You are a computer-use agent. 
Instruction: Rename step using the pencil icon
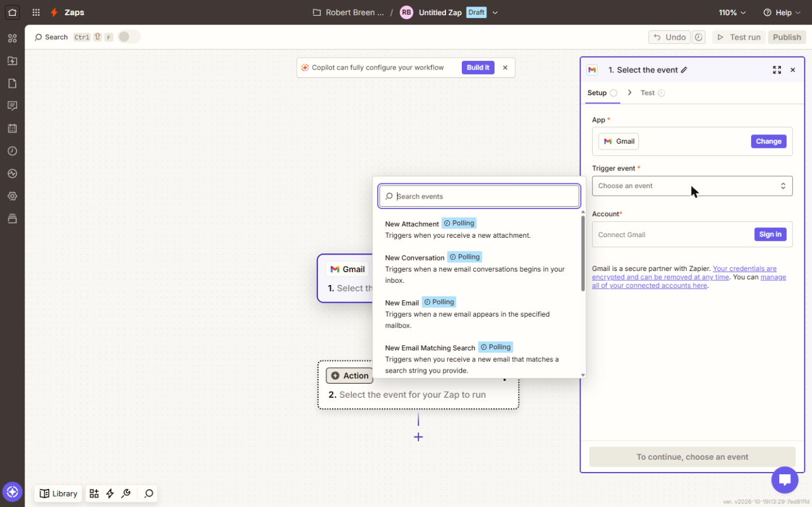point(684,70)
